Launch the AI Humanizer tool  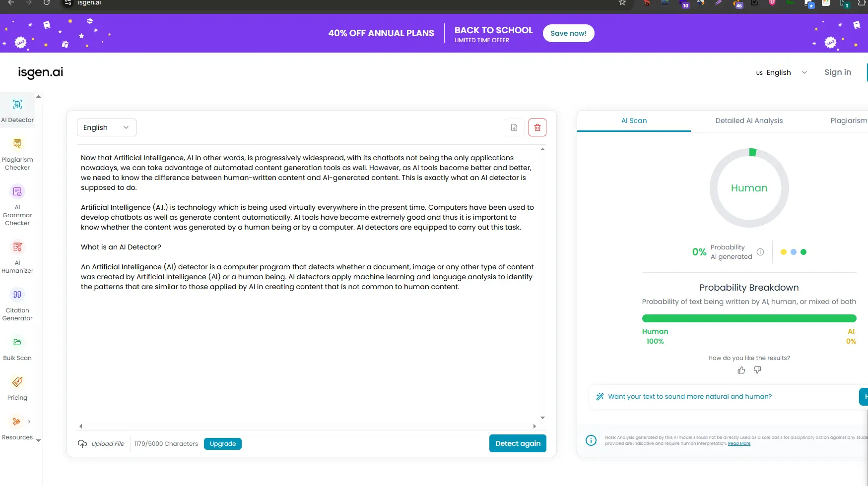point(17,247)
